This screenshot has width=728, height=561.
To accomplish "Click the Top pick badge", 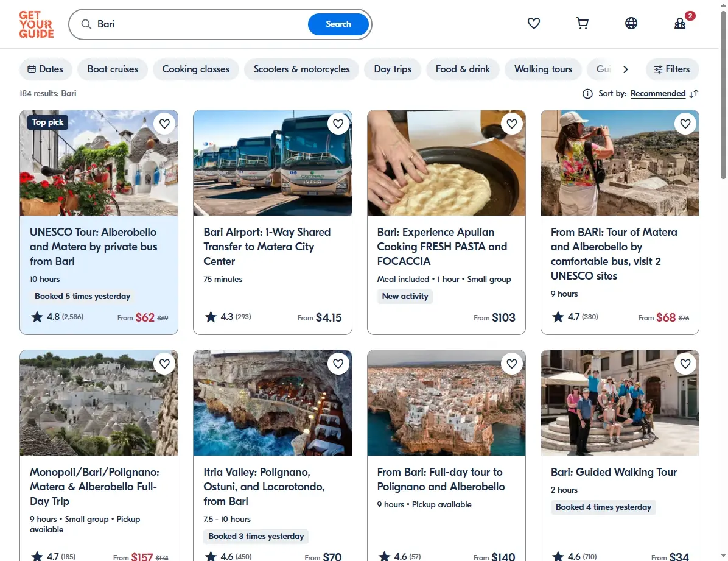I will coord(48,122).
